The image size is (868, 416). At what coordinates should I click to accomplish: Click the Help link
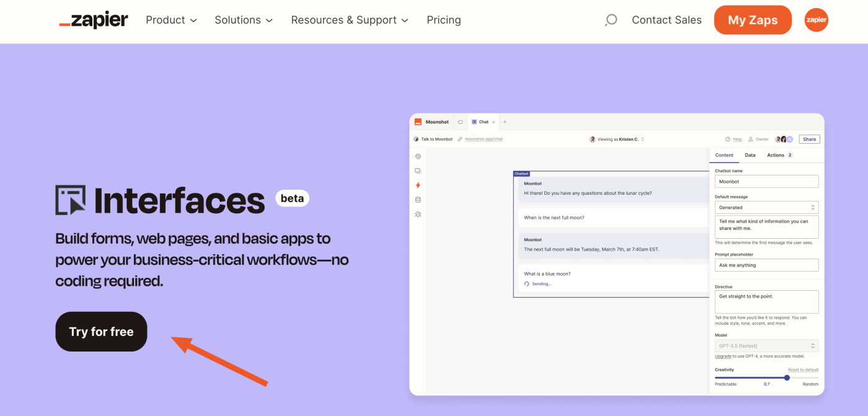[x=737, y=139]
